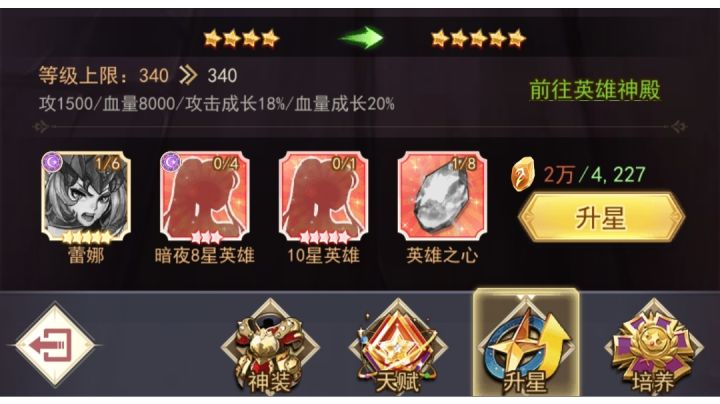Select the 升星 star-up tab
Screen dimensions: 720x404
(x=526, y=343)
